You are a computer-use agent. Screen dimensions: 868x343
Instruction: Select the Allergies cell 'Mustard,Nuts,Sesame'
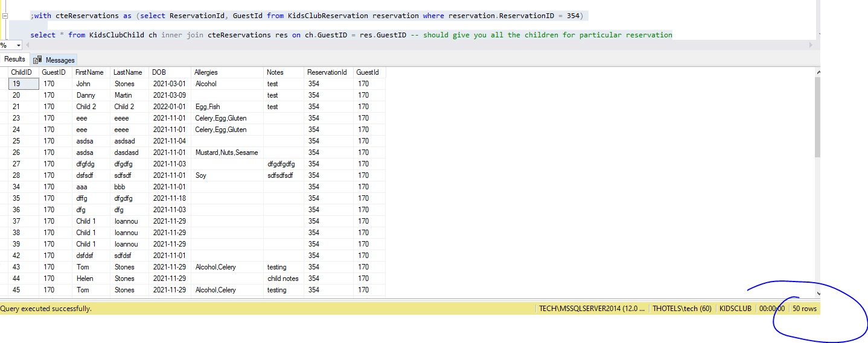click(228, 153)
